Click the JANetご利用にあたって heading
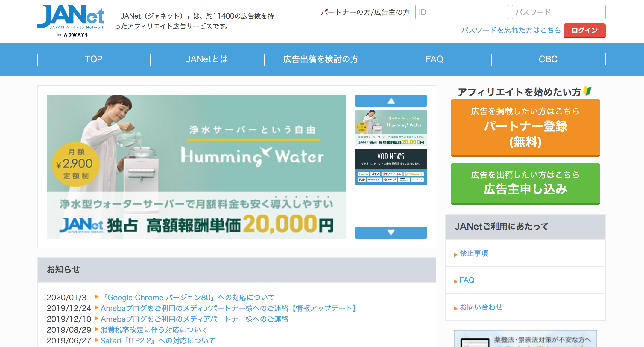The width and height of the screenshot is (644, 347). pyautogui.click(x=501, y=227)
